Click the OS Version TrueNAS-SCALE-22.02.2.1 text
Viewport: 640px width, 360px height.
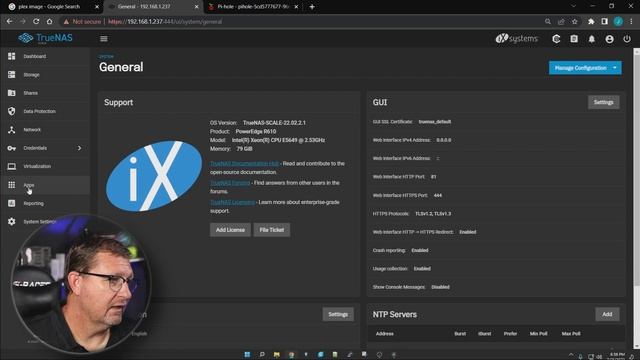click(258, 122)
